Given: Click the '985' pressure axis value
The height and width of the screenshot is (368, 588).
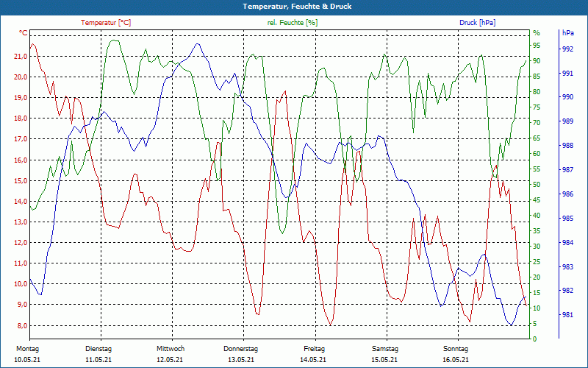Looking at the screenshot, I should (568, 218).
